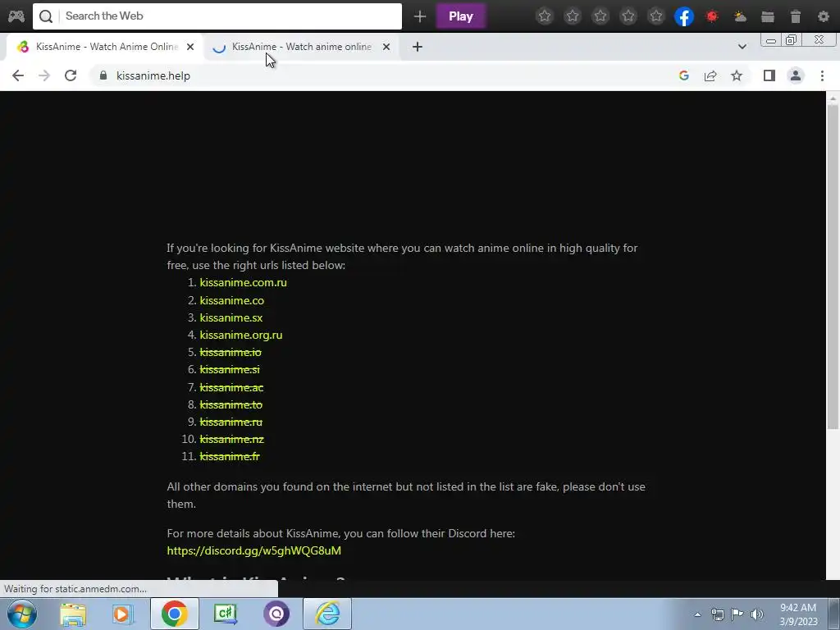This screenshot has width=840, height=630.
Task: Click the network tray icon
Action: click(717, 614)
